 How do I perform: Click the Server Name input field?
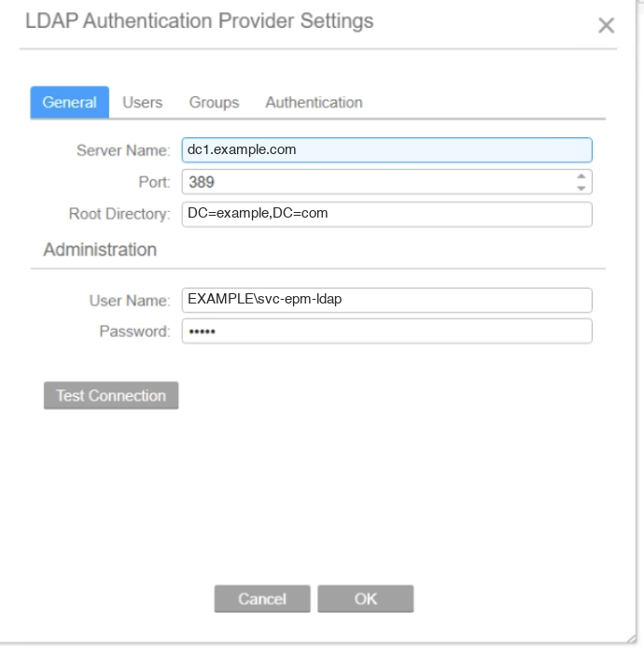[386, 150]
